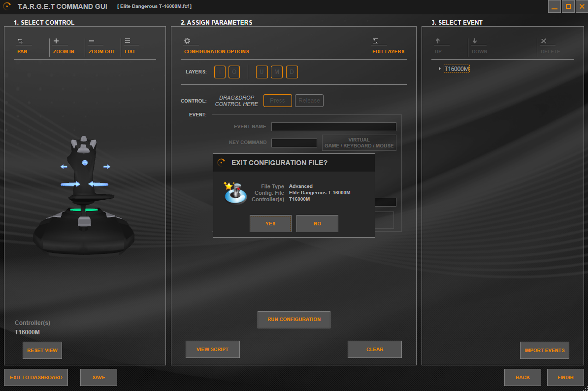Click the PAN label

22,51
